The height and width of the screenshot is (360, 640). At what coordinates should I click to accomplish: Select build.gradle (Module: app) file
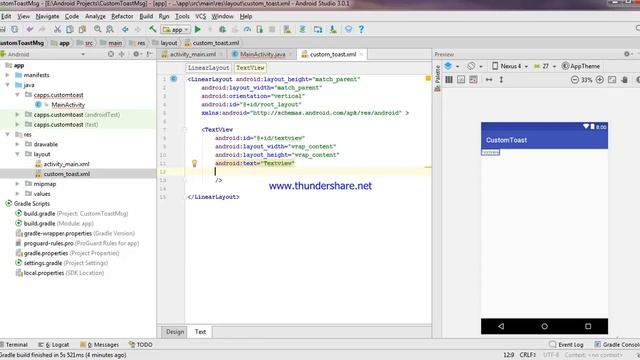pyautogui.click(x=55, y=223)
